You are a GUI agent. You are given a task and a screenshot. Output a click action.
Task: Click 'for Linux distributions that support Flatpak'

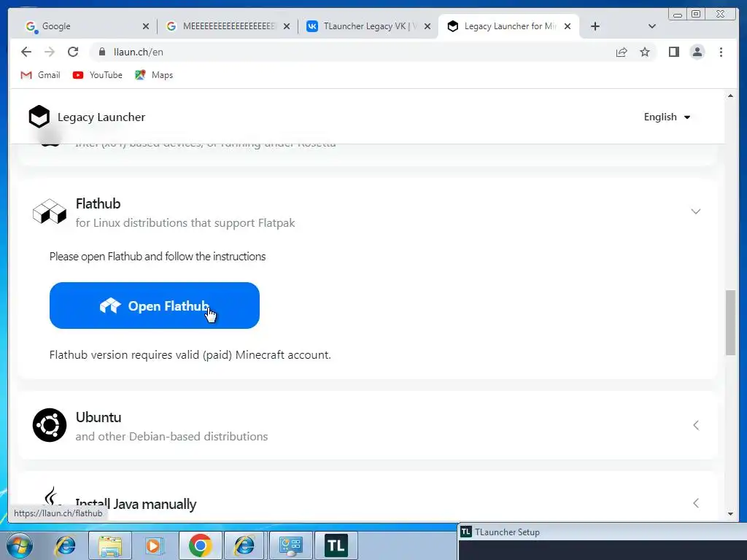185,223
